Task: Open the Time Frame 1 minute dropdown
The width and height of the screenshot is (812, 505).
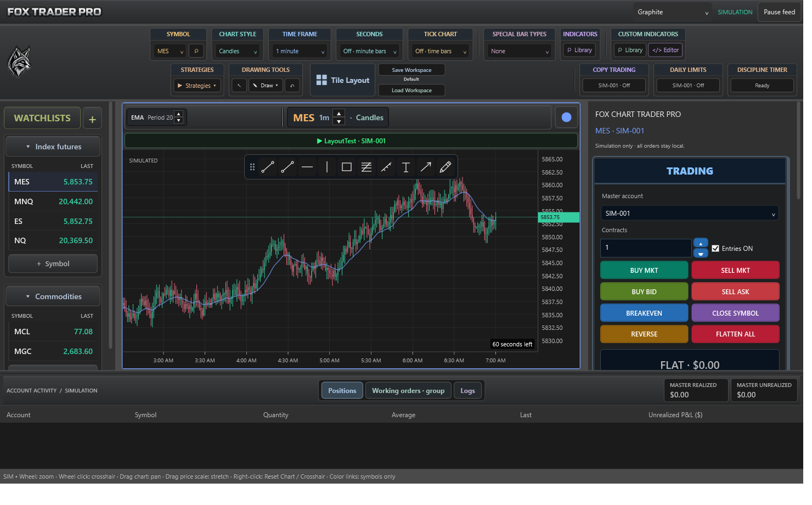Action: coord(300,51)
